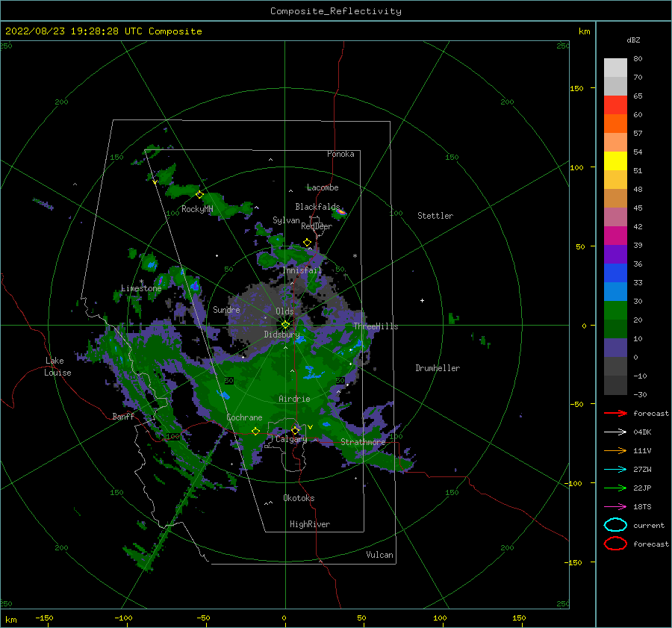Image resolution: width=672 pixels, height=628 pixels.
Task: Click the cyan current oval icon
Action: [615, 525]
